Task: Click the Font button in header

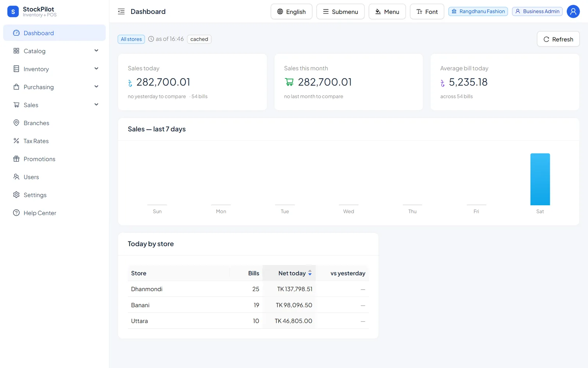Action: 427,11
